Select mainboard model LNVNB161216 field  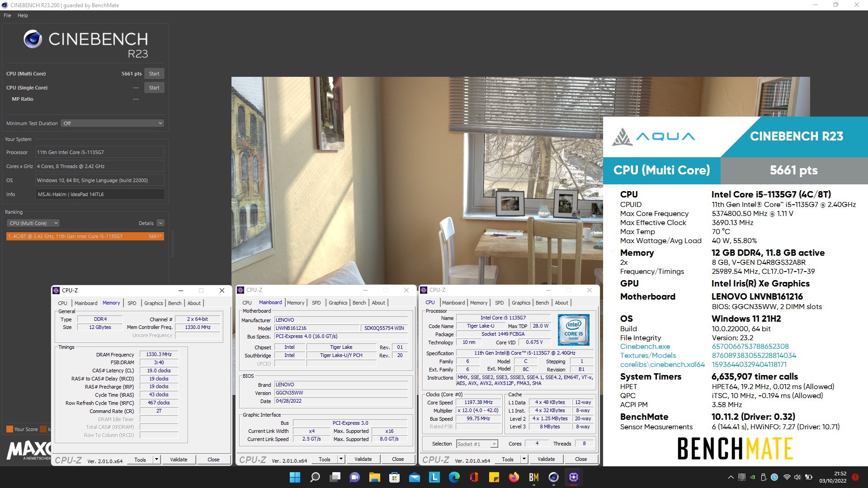pos(316,328)
